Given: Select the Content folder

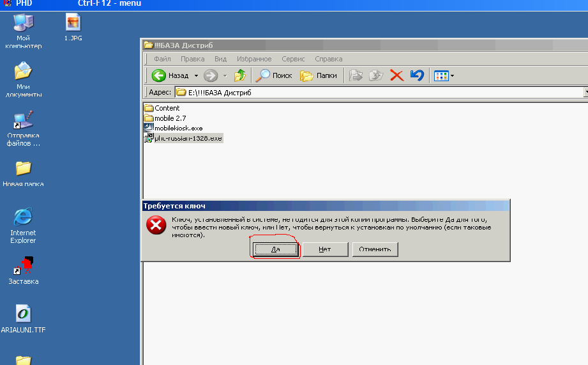Looking at the screenshot, I should click(162, 108).
